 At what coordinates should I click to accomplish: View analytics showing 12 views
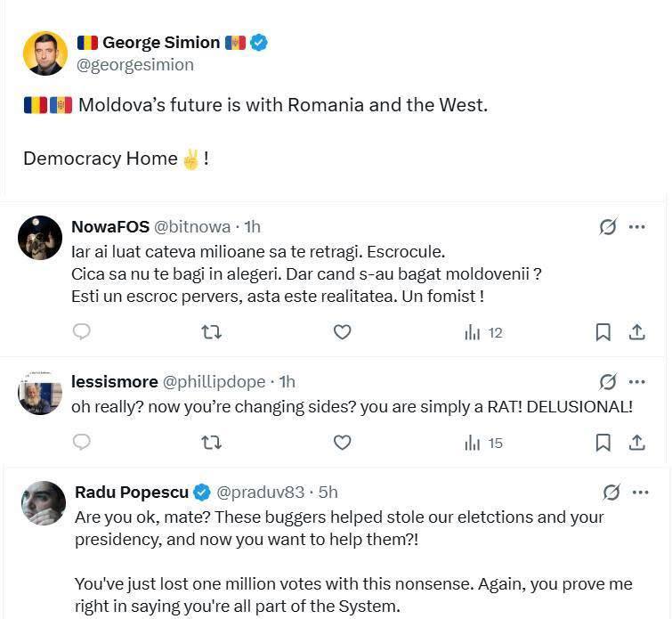coord(484,332)
